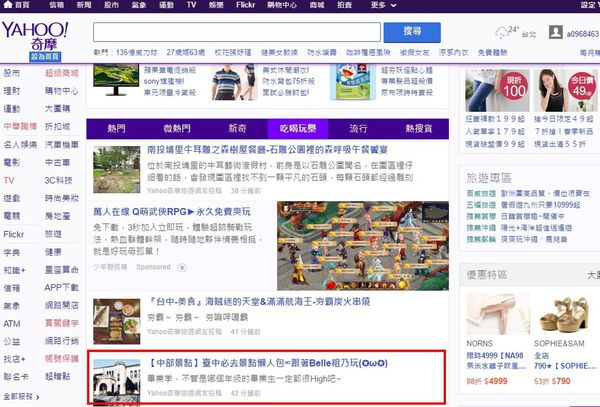The width and height of the screenshot is (600, 407).
Task: Click the user avatar icon
Action: pos(532,33)
